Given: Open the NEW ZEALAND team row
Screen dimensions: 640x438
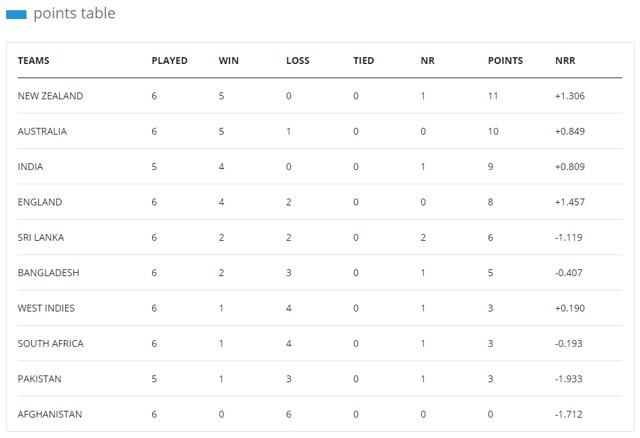Looking at the screenshot, I should click(320, 96).
